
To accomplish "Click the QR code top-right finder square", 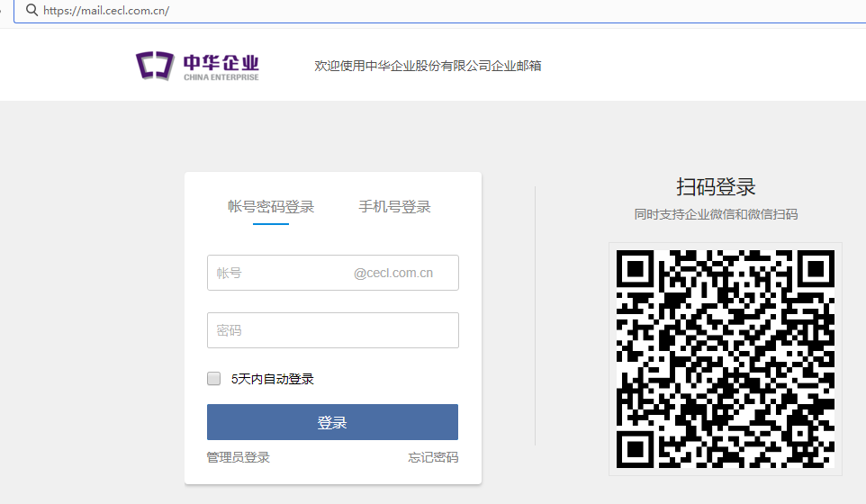I will click(x=816, y=269).
